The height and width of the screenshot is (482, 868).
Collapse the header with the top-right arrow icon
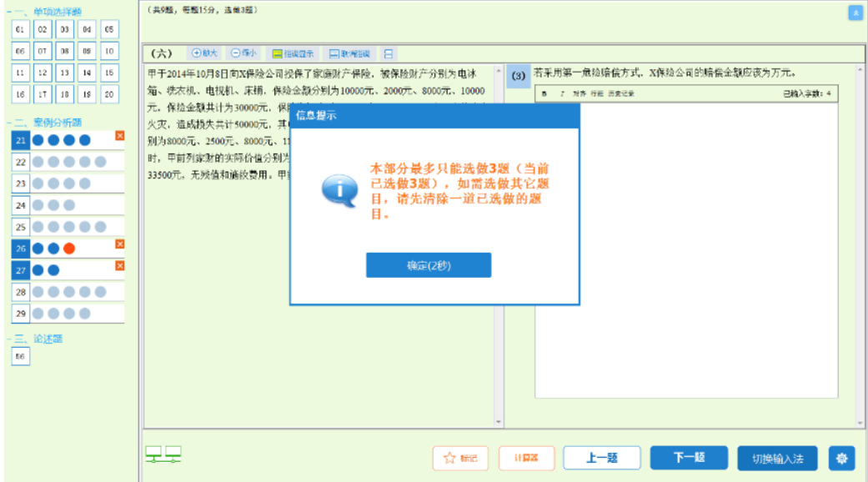click(x=855, y=13)
